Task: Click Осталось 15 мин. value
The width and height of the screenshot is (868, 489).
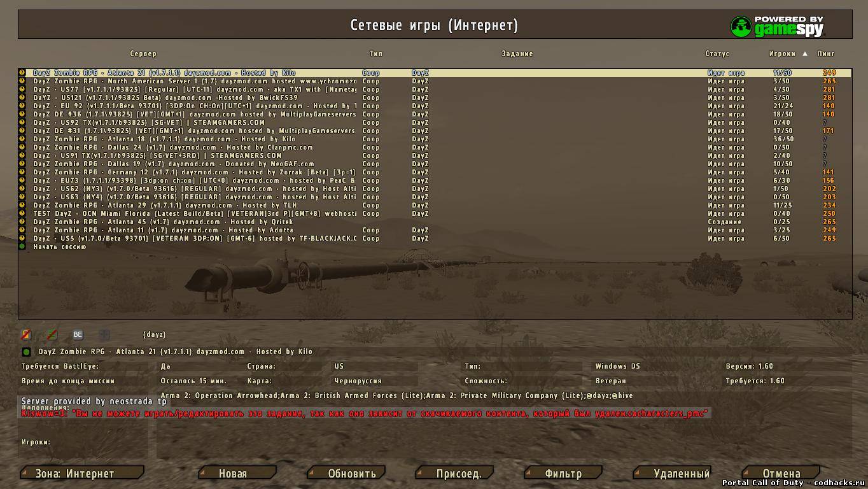Action: point(193,381)
